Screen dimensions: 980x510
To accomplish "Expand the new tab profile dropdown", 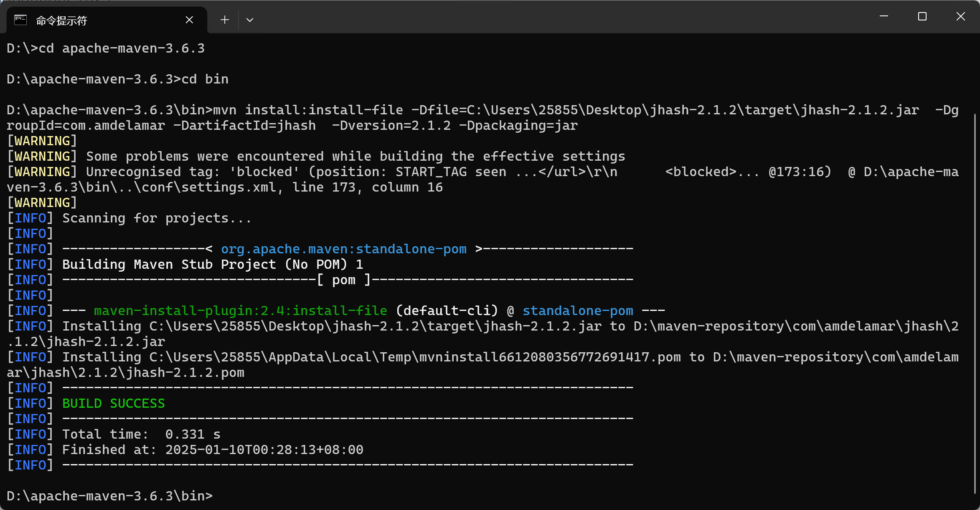I will point(250,20).
